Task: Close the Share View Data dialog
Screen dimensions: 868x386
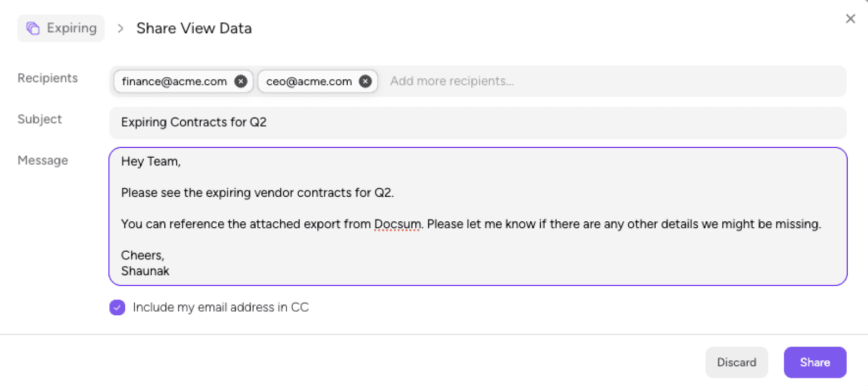Action: pos(851,19)
